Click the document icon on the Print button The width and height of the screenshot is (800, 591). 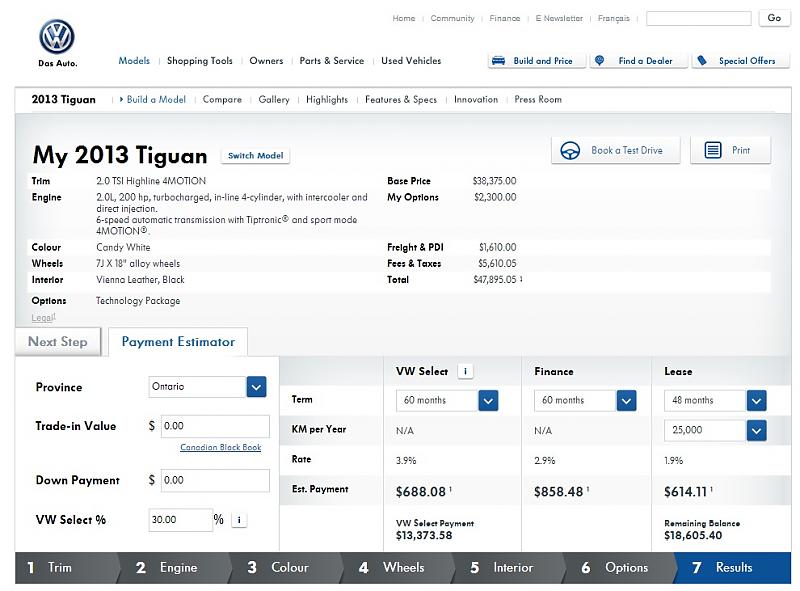click(x=713, y=150)
